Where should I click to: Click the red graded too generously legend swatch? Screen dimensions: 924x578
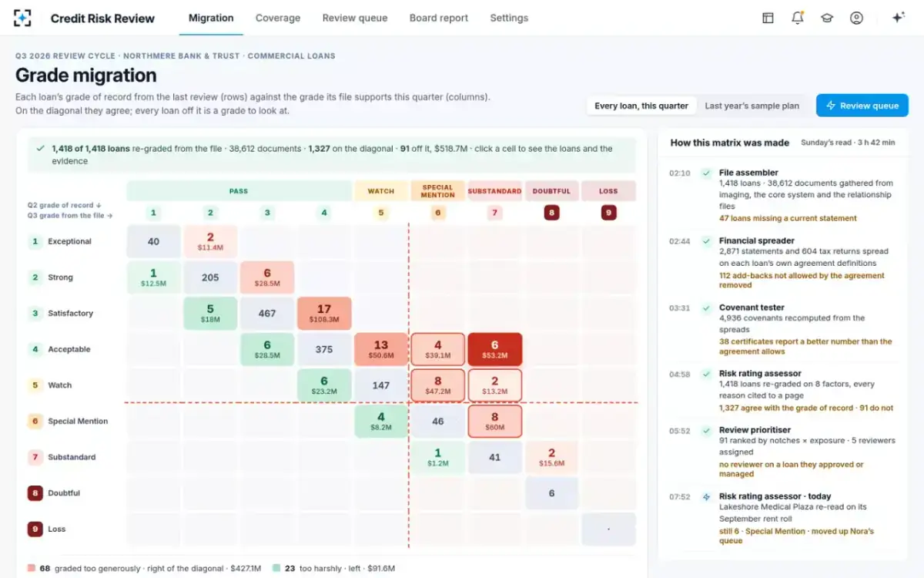coord(31,568)
